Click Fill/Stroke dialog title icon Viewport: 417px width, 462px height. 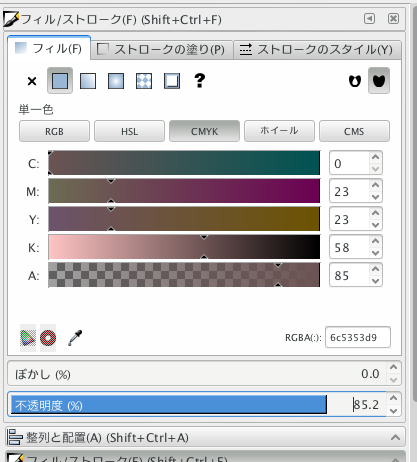tap(11, 19)
